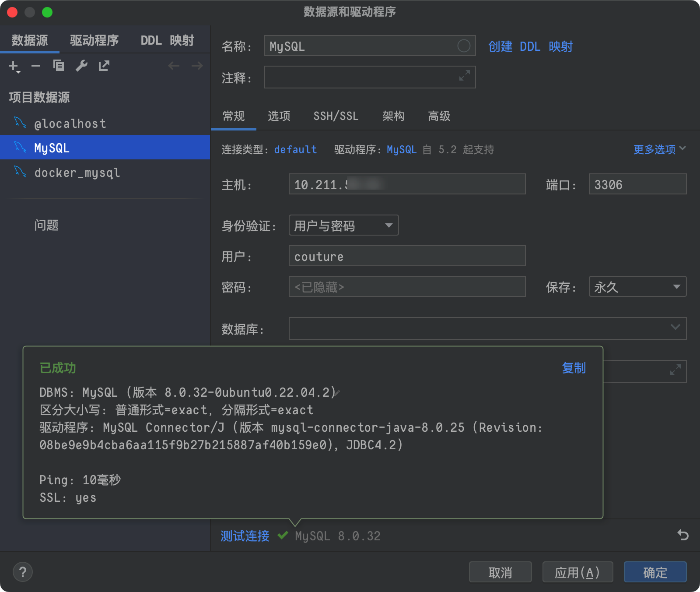Click 已成功 status text in popup
Viewport: 700px width, 592px height.
pyautogui.click(x=58, y=368)
